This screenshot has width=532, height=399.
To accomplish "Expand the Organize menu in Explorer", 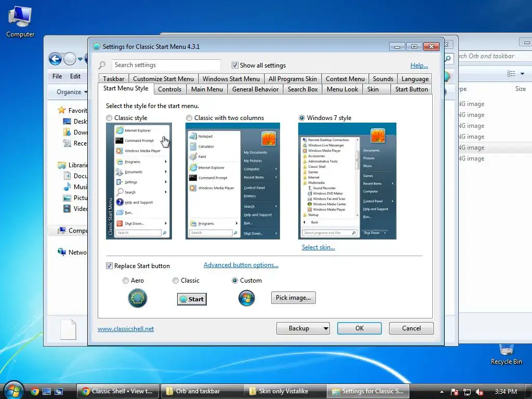I will pos(72,92).
